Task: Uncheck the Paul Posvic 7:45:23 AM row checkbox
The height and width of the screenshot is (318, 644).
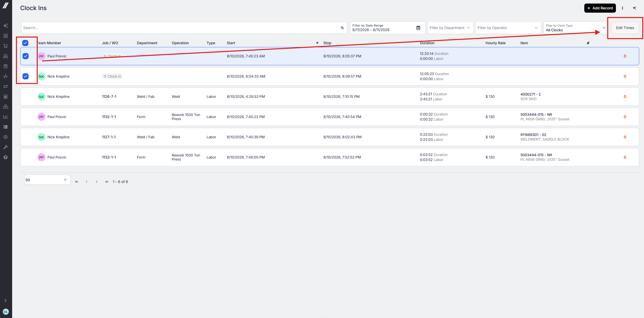Action: (26, 56)
